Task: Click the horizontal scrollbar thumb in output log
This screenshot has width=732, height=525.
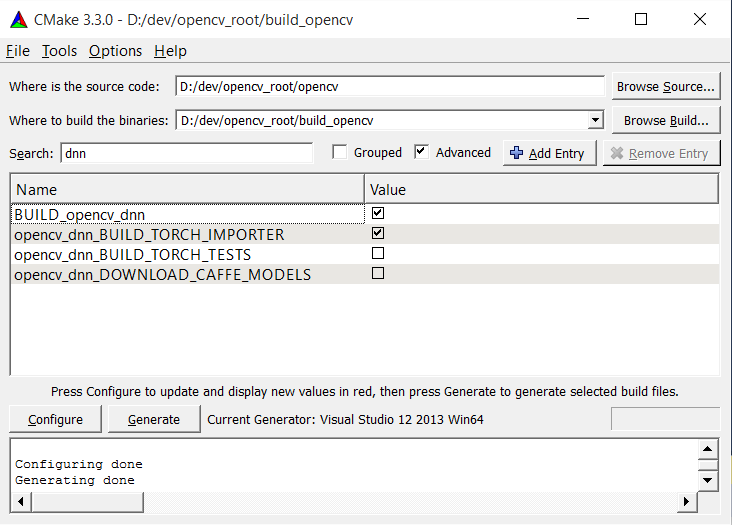Action: (87, 502)
